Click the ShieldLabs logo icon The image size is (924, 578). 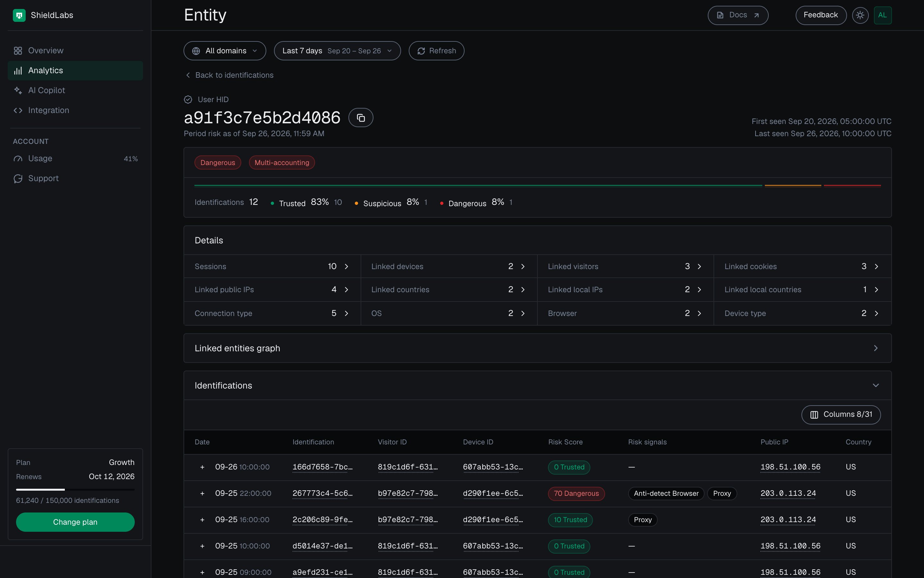click(19, 15)
